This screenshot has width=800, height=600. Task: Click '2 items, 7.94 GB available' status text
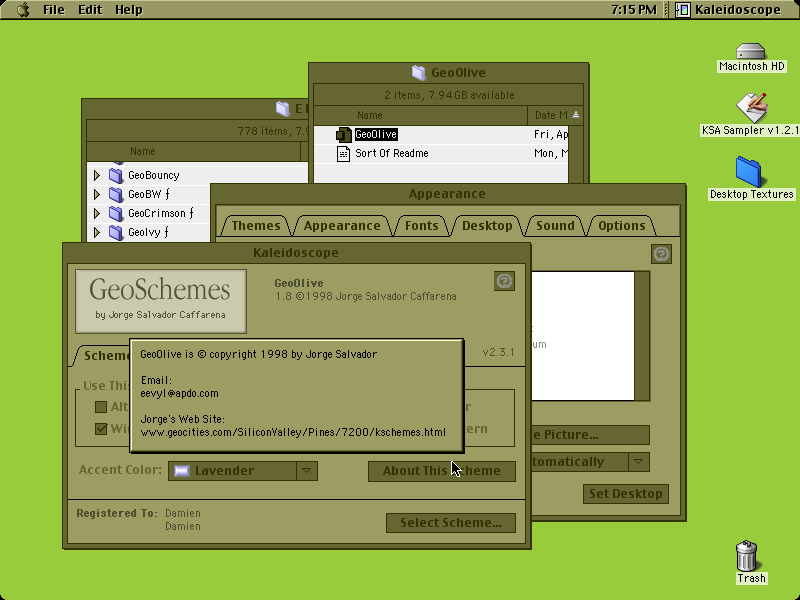449,95
